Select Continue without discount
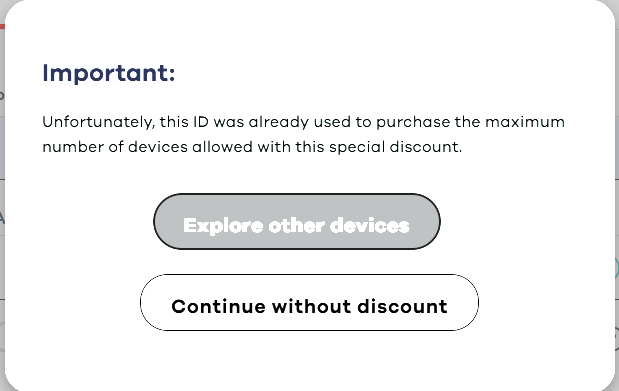619x391 pixels. pos(310,303)
